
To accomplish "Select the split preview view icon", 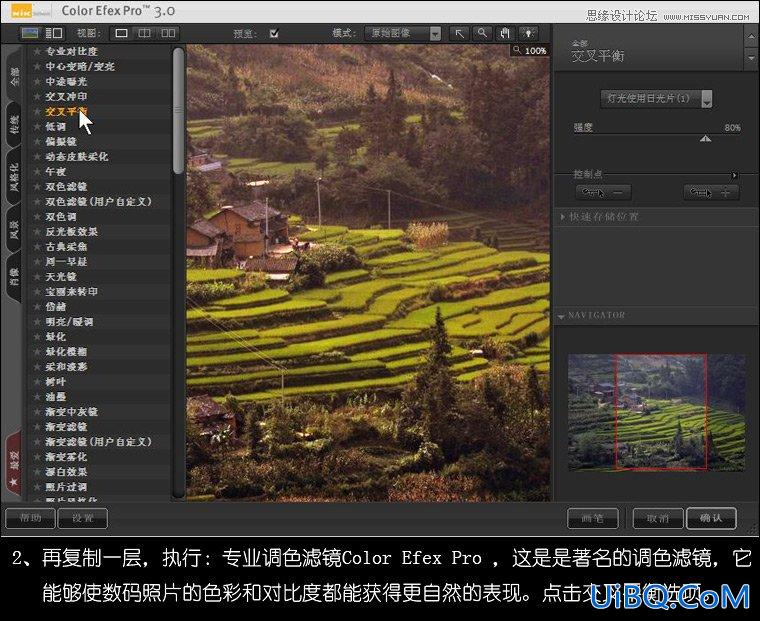I will click(144, 33).
